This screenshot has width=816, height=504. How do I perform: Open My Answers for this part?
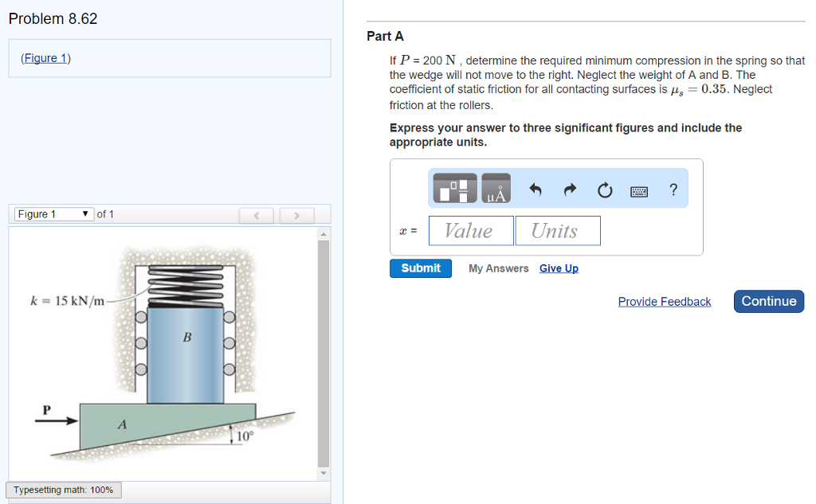498,268
